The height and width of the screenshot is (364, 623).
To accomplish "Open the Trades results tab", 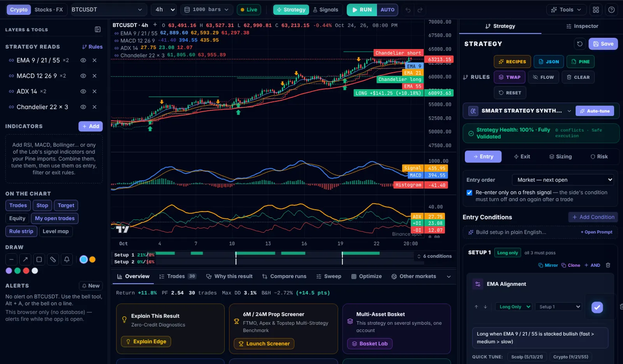I will click(x=177, y=276).
